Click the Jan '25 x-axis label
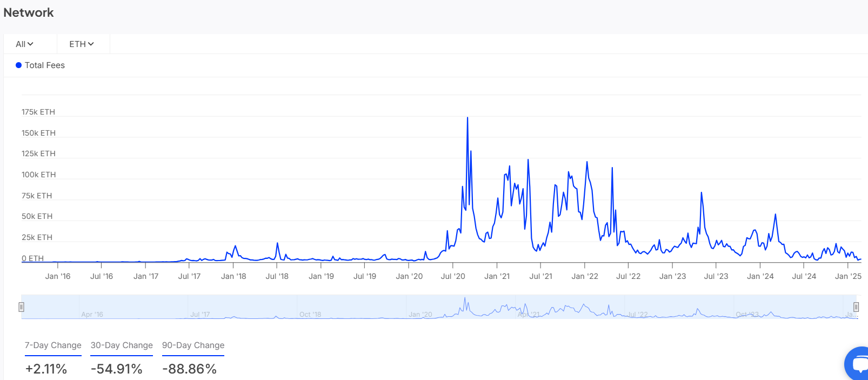The height and width of the screenshot is (380, 868). 848,276
